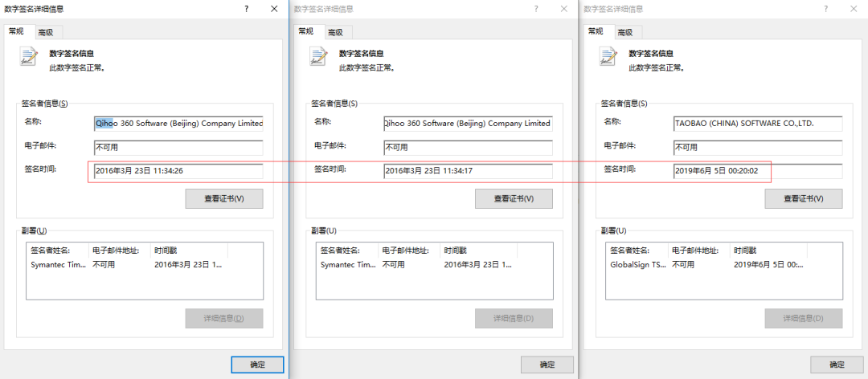This screenshot has height=379, width=868.
Task: Select 常规 tab in middle window
Action: click(x=309, y=31)
